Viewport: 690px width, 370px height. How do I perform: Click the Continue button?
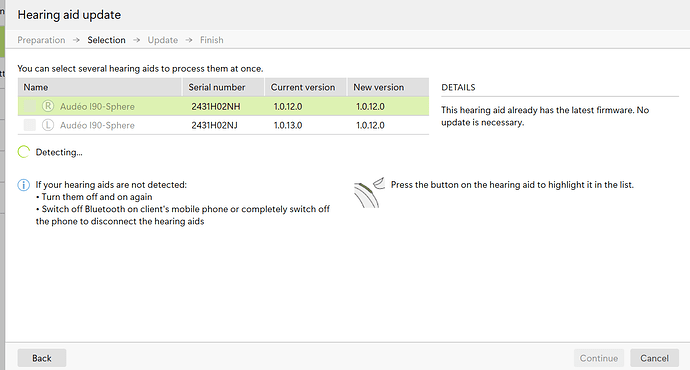coord(599,358)
